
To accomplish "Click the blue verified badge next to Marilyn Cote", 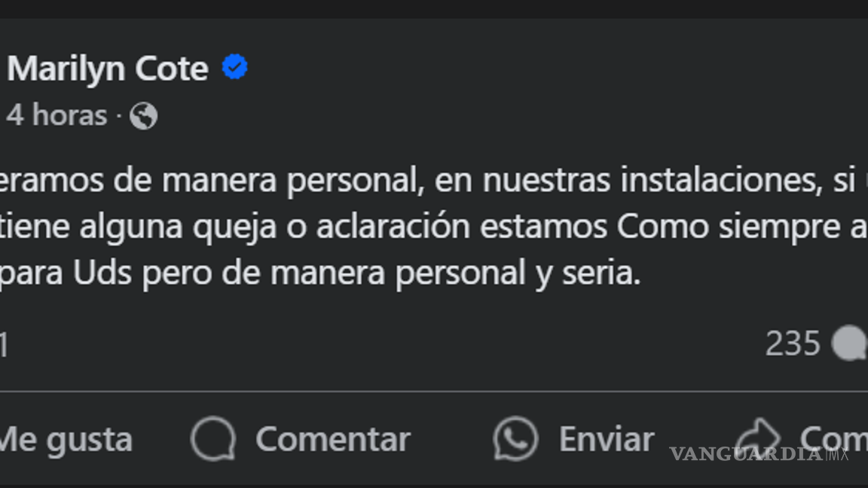I will (x=234, y=67).
